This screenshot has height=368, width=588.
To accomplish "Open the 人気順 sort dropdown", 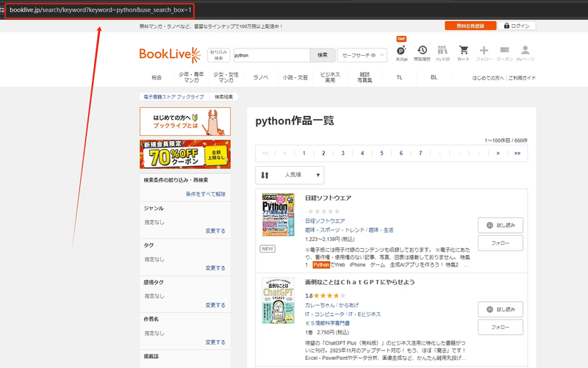I will pos(290,175).
